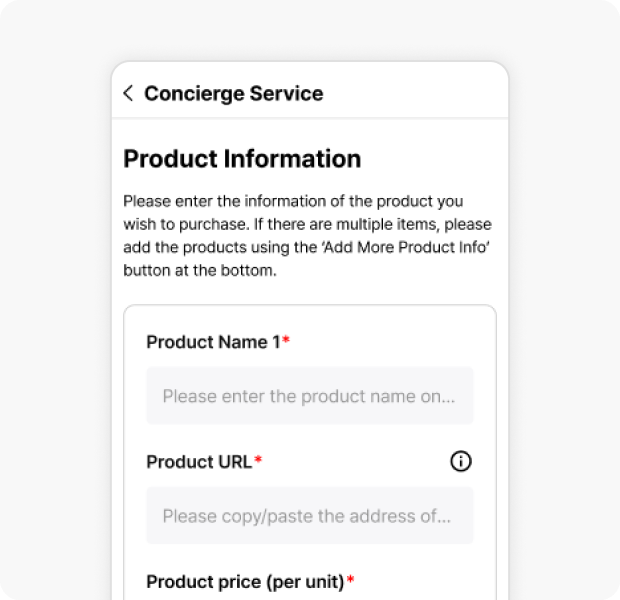Open the Product URL info icon

(460, 461)
